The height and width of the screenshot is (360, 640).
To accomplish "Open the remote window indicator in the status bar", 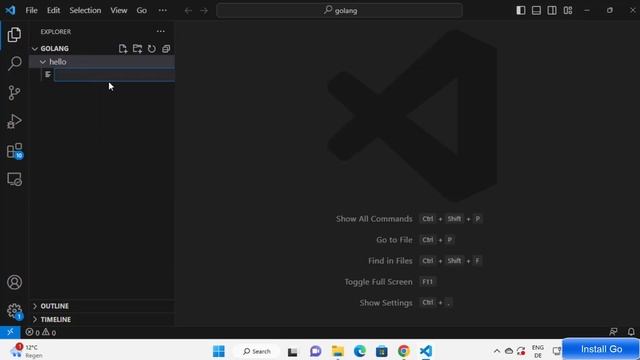I will point(10,332).
